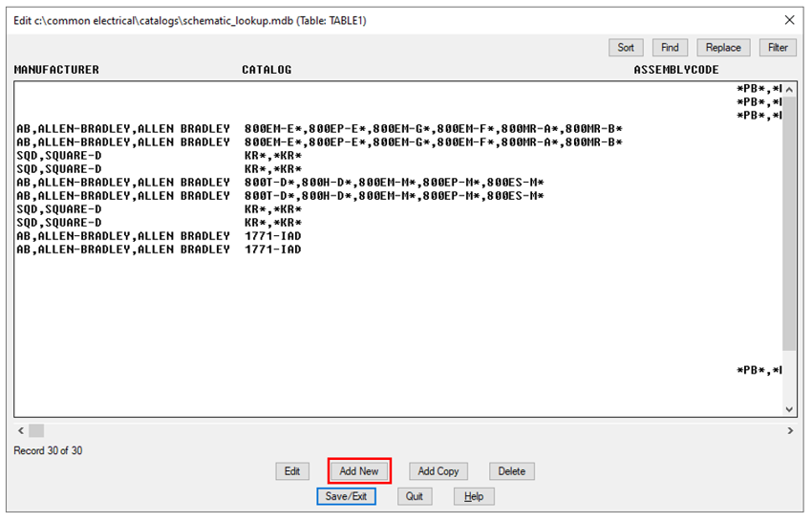Click the bottom *PB* assembly code entry

point(759,370)
